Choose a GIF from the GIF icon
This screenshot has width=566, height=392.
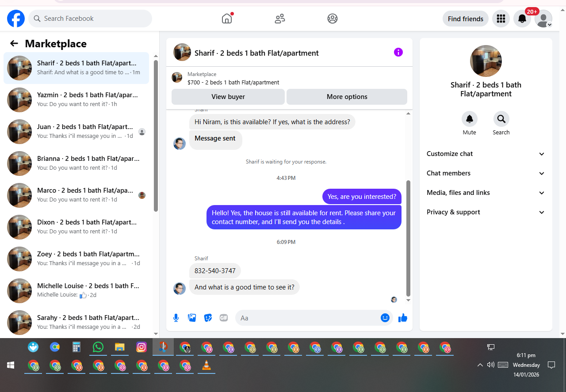[x=224, y=318]
